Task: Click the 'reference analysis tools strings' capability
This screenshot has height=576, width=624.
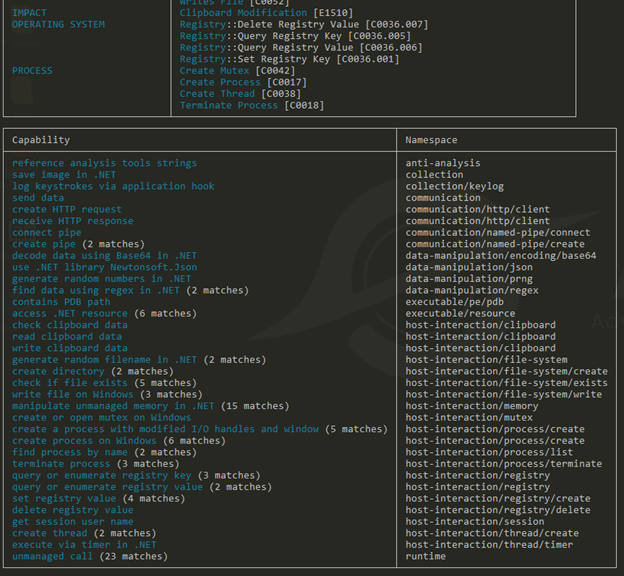Action: coord(104,163)
